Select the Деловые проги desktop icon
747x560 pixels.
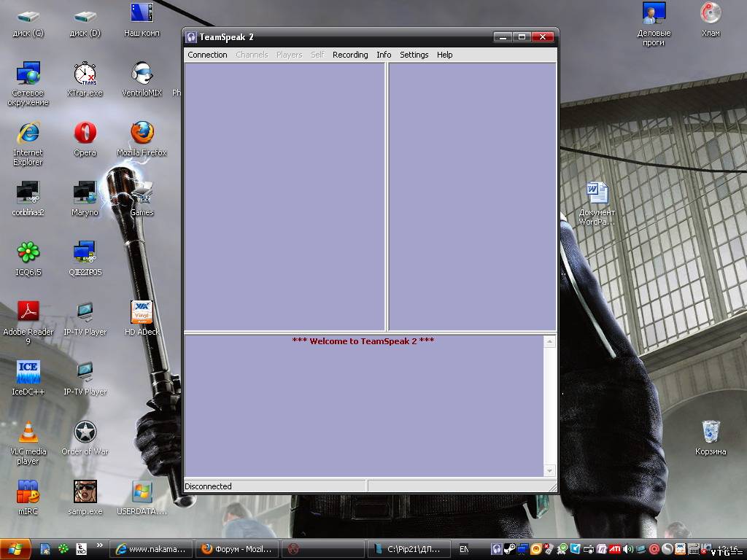coord(654,24)
